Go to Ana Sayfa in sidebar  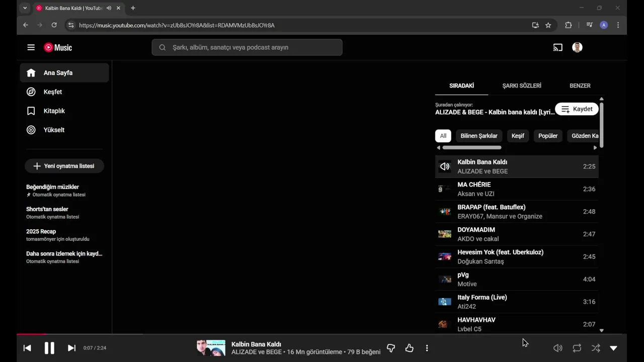[x=64, y=73]
